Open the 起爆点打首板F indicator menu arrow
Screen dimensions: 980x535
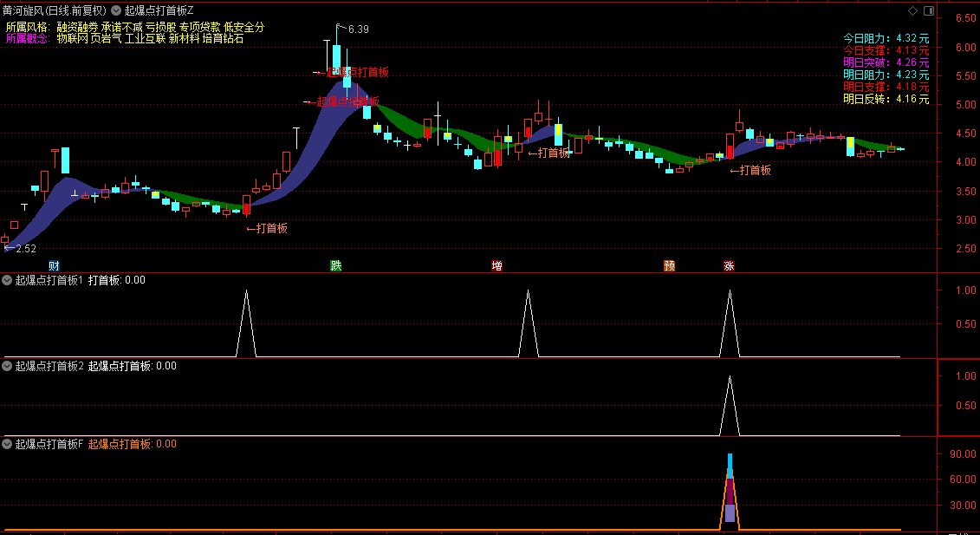pyautogui.click(x=8, y=444)
